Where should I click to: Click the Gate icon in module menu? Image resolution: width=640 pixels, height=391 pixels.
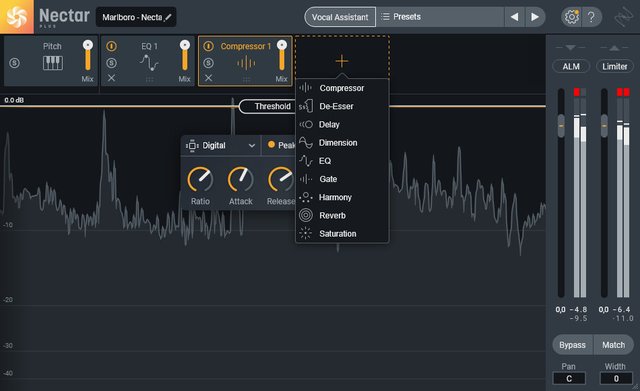306,179
